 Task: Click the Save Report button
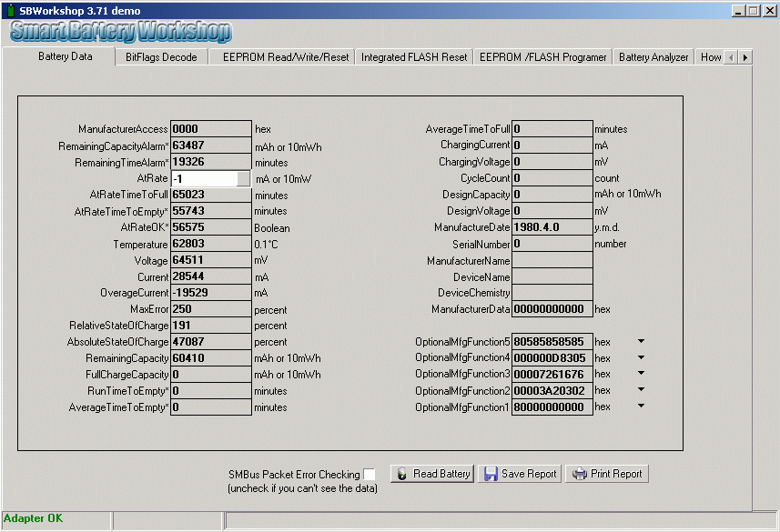pos(520,474)
